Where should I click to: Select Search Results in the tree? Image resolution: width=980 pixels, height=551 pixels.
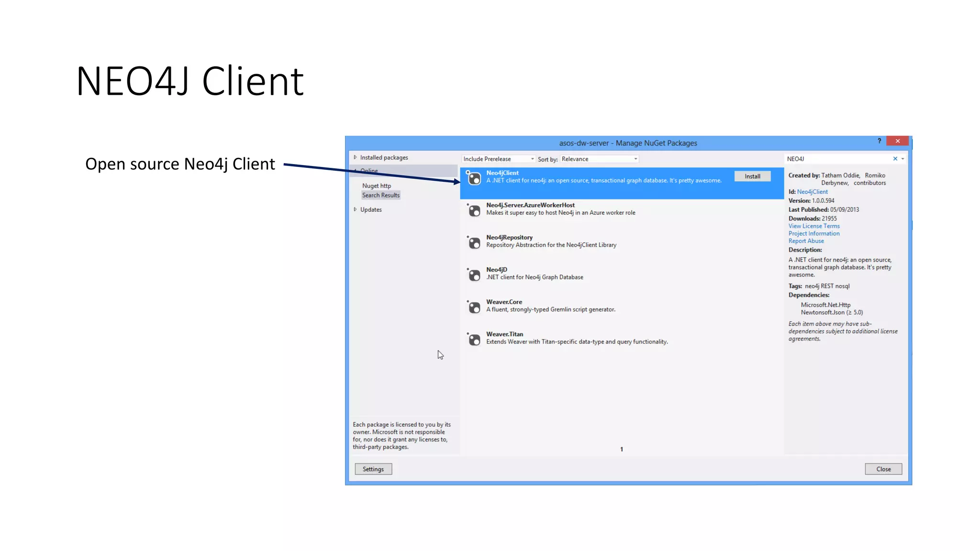(x=381, y=195)
